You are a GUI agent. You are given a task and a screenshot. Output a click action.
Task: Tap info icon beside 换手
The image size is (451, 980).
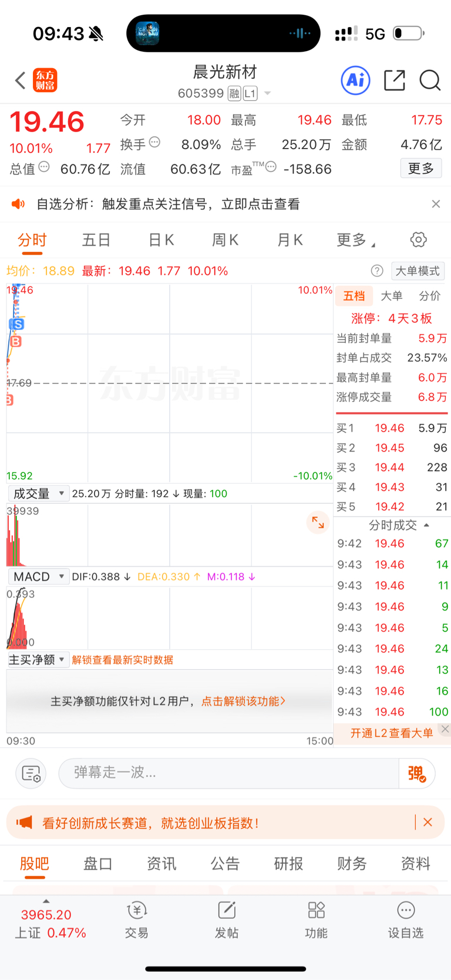(154, 142)
